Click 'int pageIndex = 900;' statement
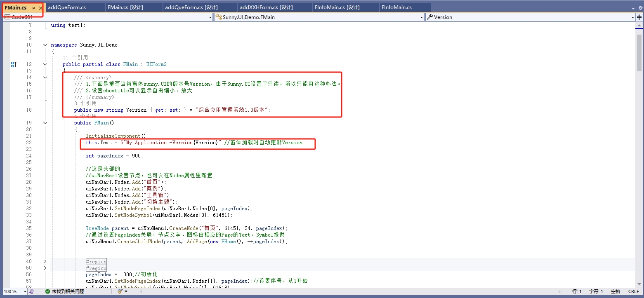 point(114,156)
